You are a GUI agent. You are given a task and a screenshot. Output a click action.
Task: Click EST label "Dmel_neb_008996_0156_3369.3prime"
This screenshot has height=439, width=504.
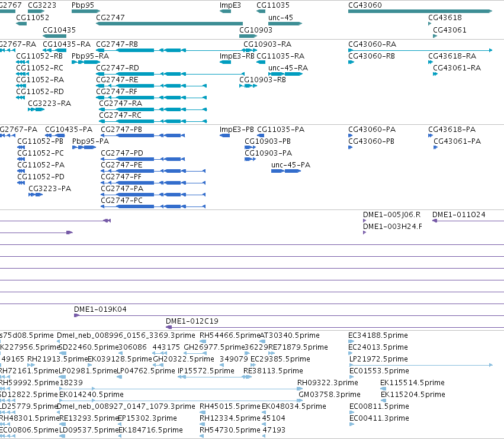(x=126, y=335)
